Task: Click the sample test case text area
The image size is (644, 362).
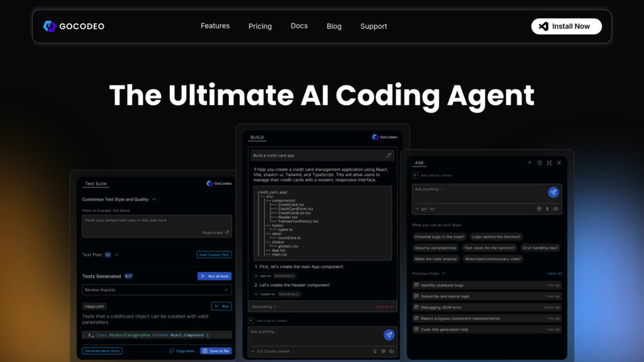Action: point(157,226)
